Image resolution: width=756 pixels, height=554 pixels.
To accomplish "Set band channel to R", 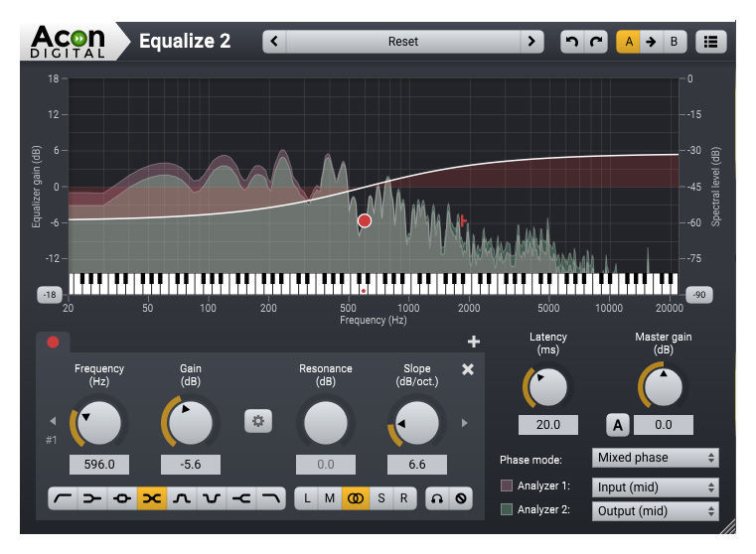I will [x=404, y=498].
